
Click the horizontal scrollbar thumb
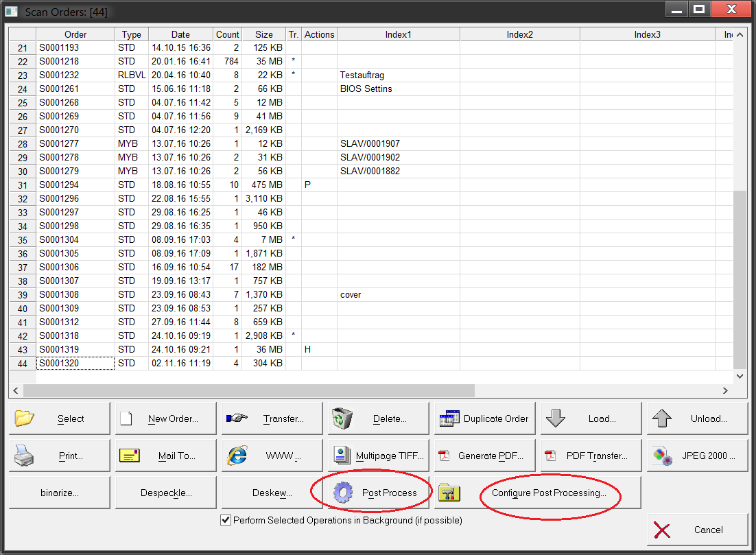click(x=249, y=390)
